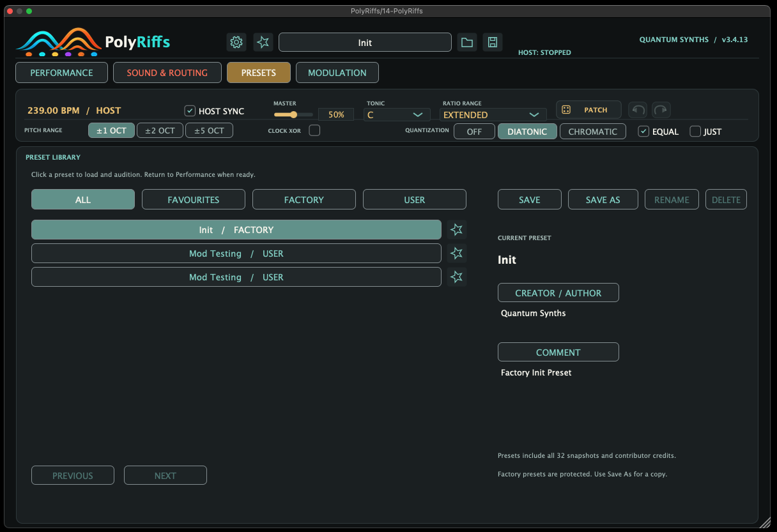777x532 pixels.
Task: Click the Quantum Synths author name text
Action: 533,314
